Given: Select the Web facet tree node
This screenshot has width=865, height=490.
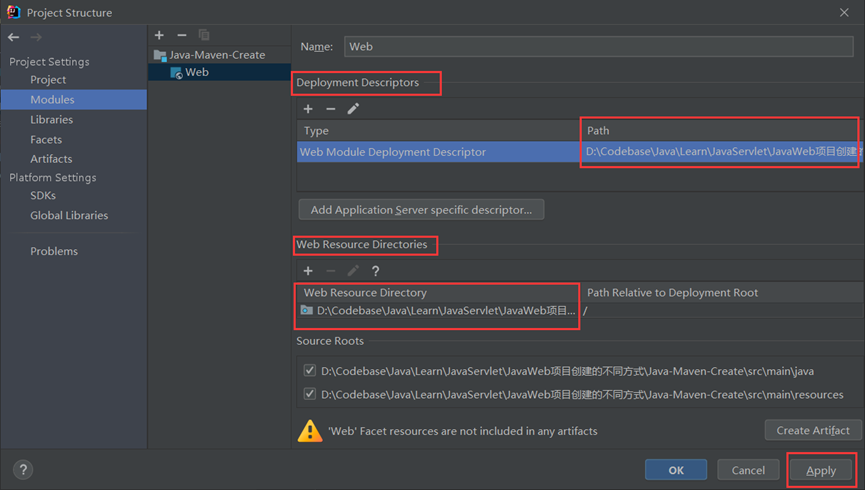Looking at the screenshot, I should tap(196, 72).
